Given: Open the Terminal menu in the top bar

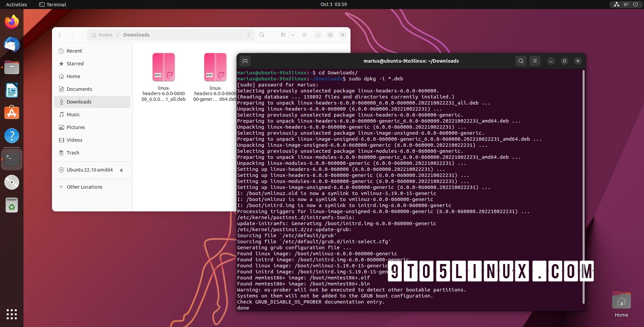Looking at the screenshot, I should pyautogui.click(x=52, y=4).
